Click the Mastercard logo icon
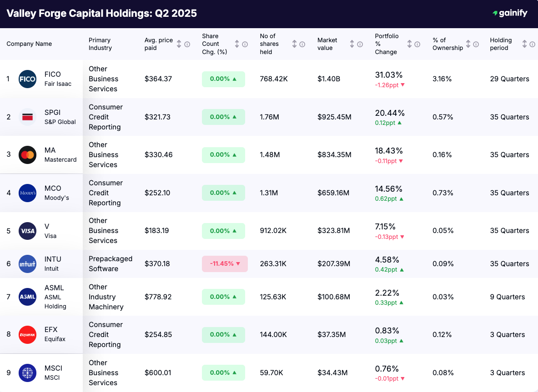This screenshot has width=538, height=392. tap(27, 155)
